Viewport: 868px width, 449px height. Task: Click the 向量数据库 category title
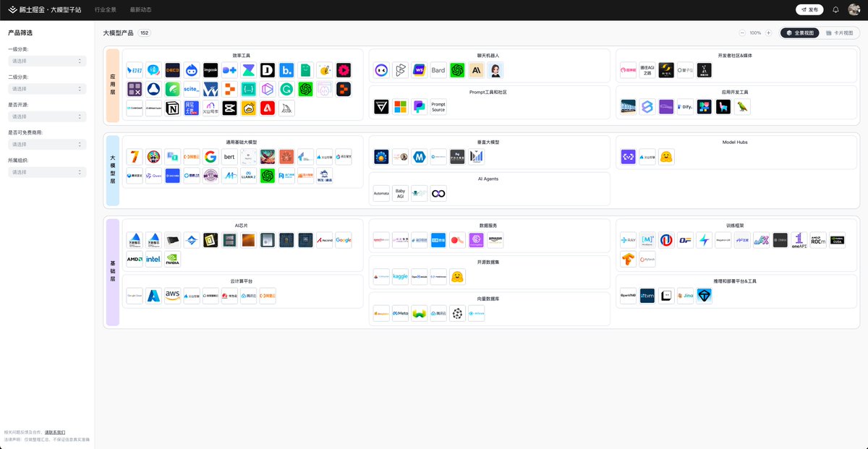tap(488, 299)
